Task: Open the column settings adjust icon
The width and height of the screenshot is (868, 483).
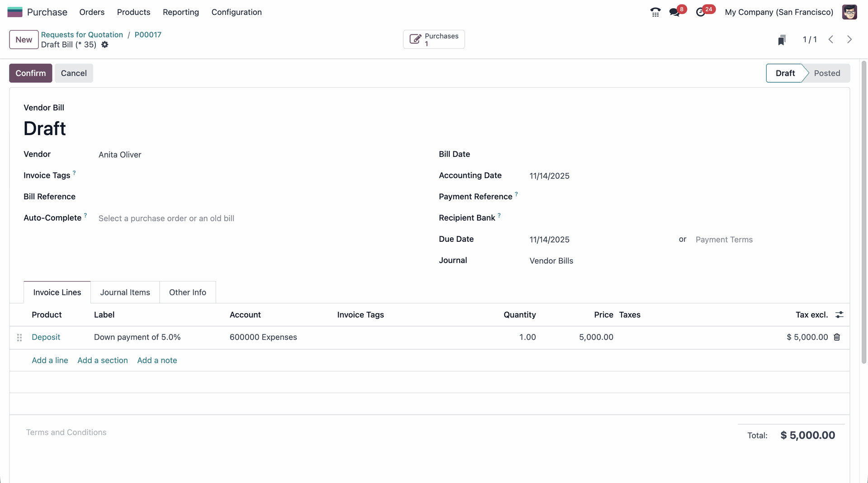Action: pos(839,315)
